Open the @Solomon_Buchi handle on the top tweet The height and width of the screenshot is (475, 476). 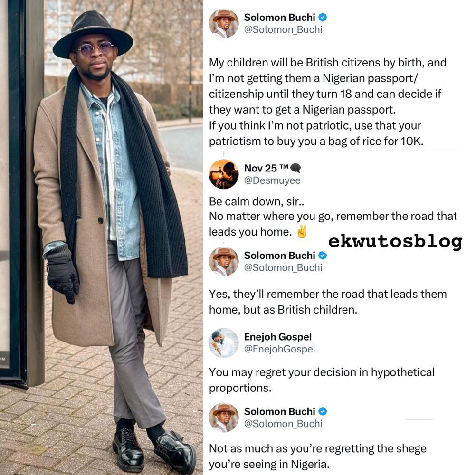coord(283,30)
